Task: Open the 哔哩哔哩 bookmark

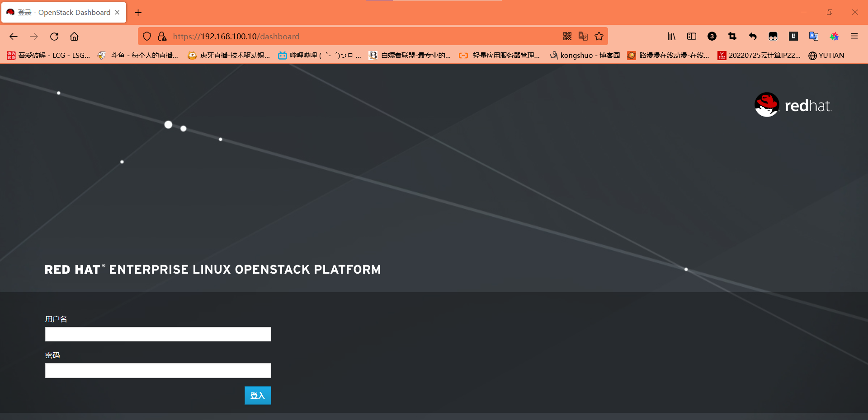Action: tap(320, 56)
